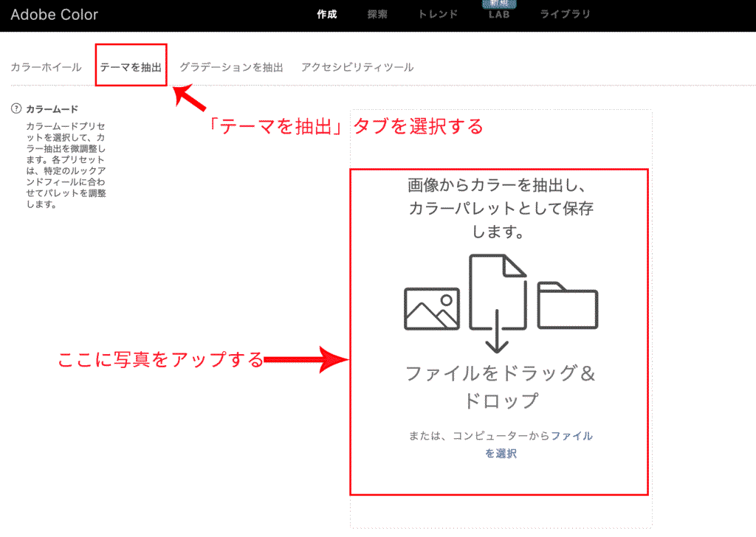Screen dimensions: 756x537
Task: Open the help icon beside カラームード
Action: (16, 108)
